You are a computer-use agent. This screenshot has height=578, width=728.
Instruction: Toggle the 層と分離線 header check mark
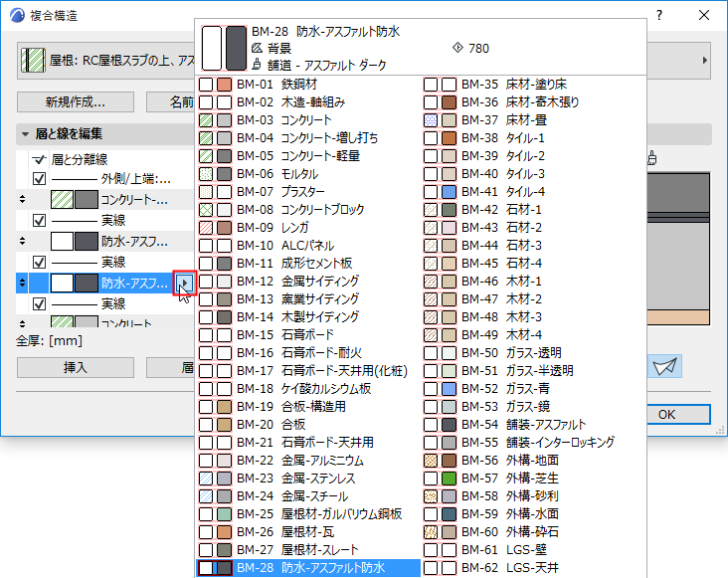pyautogui.click(x=39, y=160)
